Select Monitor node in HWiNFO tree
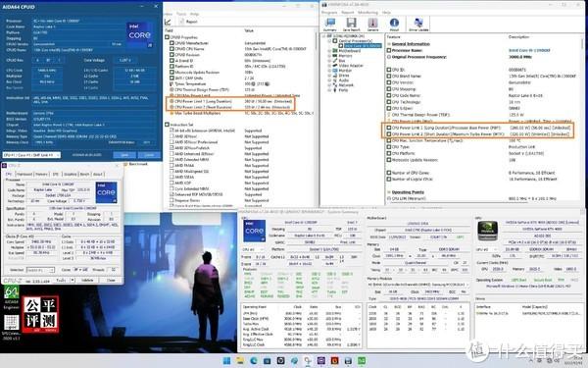The height and width of the screenshot is (368, 588). pos(345,71)
